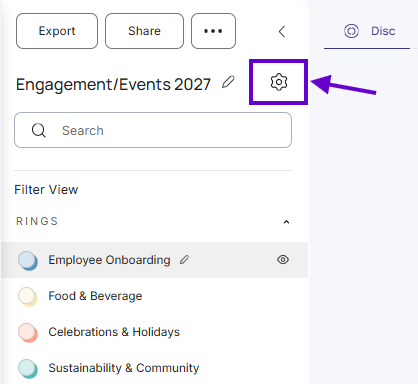Open Sustainability & Community teal color swatch
Image resolution: width=418 pixels, height=384 pixels.
click(28, 369)
